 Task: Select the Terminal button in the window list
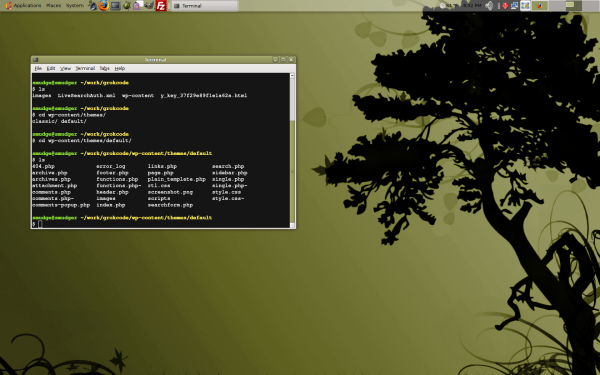[x=204, y=6]
